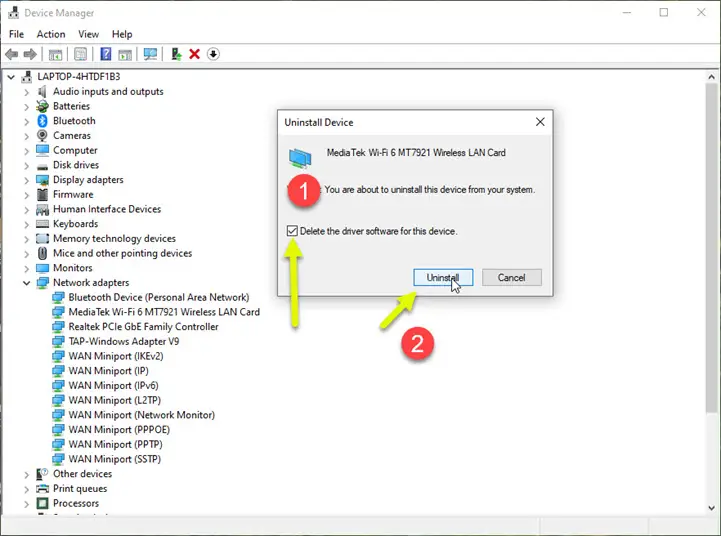Open the Help menu
This screenshot has height=536, width=721.
pos(122,34)
